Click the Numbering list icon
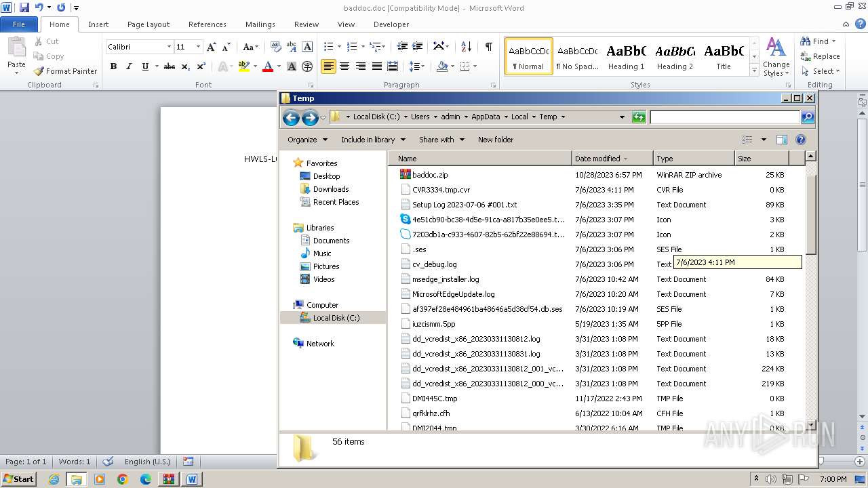 pos(352,47)
